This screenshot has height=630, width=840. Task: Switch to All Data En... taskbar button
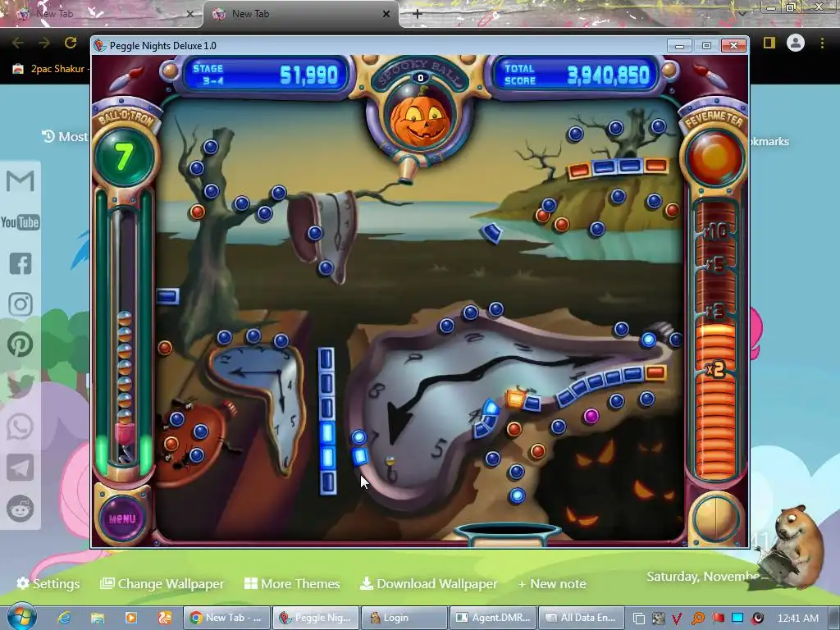582,618
